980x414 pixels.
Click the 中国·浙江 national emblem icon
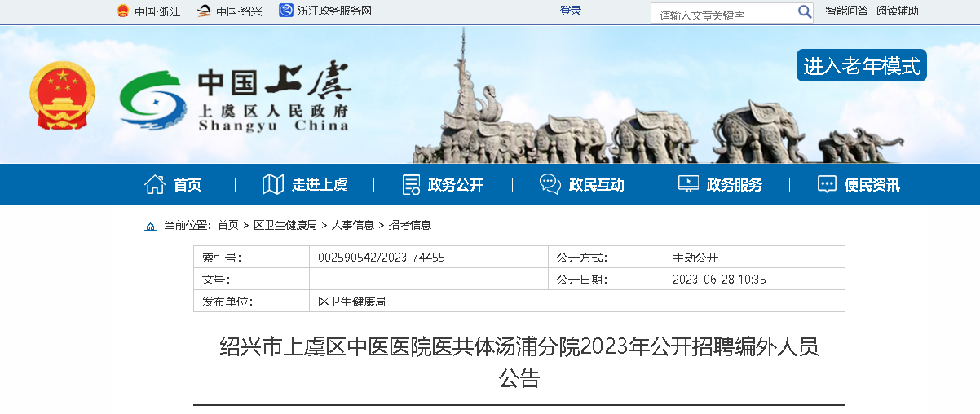tap(122, 11)
